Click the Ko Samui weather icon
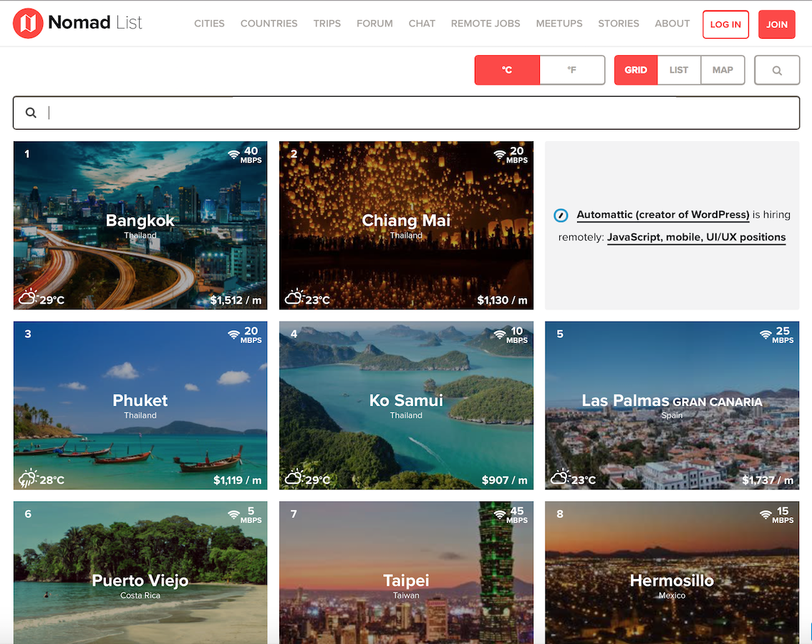 coord(294,476)
